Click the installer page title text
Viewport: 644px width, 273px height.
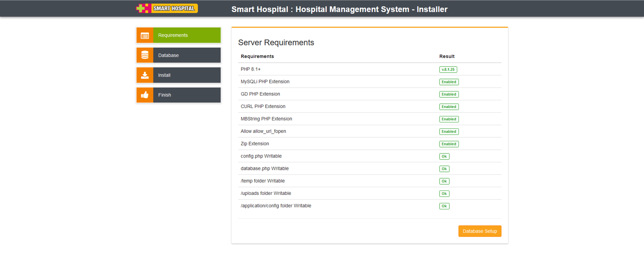pos(339,9)
